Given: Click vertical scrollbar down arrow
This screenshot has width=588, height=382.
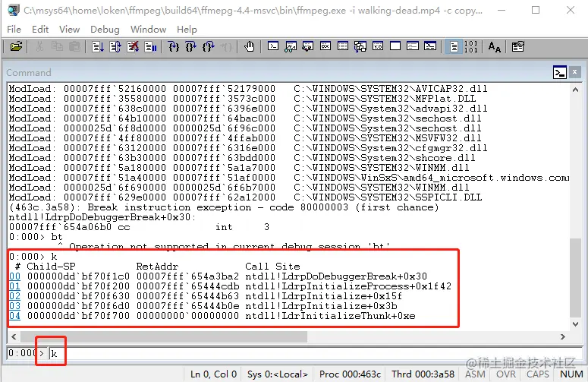Looking at the screenshot, I should tap(575, 324).
